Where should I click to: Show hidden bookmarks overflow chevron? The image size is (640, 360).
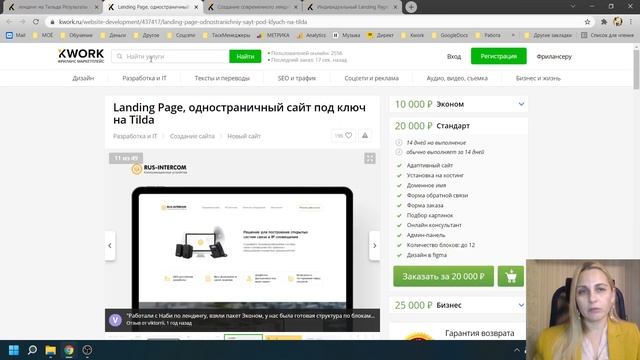(x=513, y=36)
